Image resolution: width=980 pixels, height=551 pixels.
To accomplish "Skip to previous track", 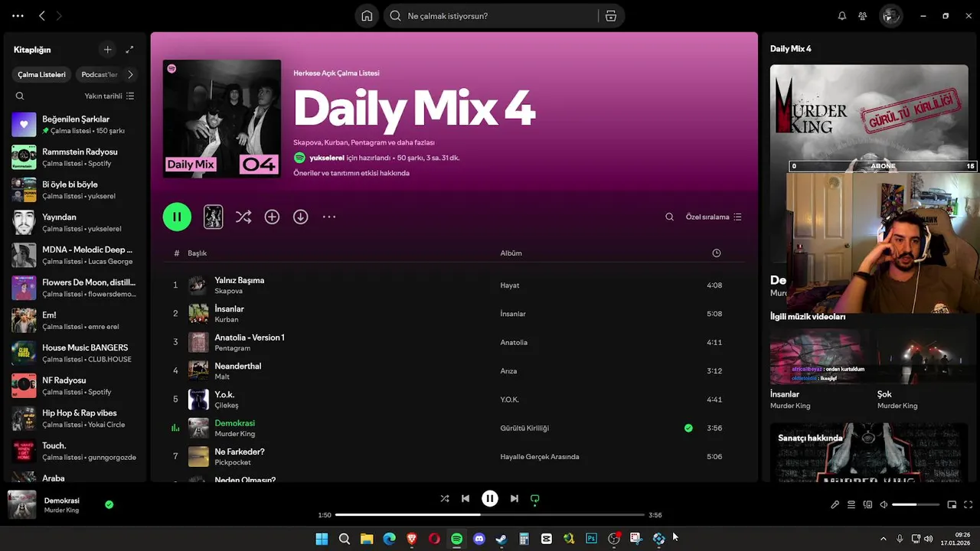I will (465, 499).
